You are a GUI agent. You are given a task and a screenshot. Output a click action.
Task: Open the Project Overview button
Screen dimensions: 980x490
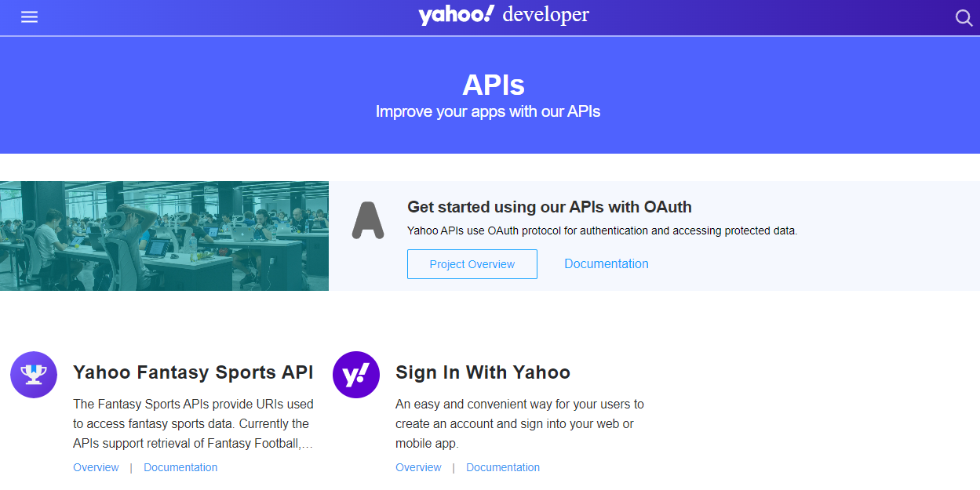472,264
